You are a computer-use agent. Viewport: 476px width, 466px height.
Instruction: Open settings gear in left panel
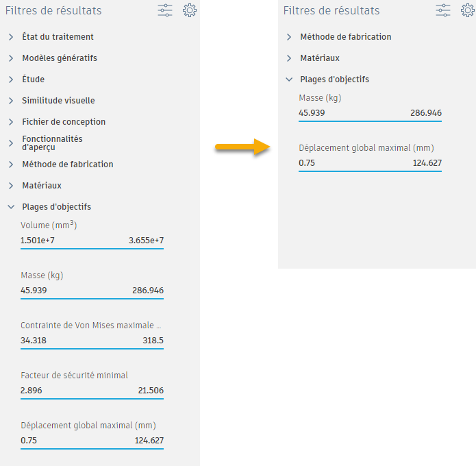pyautogui.click(x=190, y=10)
